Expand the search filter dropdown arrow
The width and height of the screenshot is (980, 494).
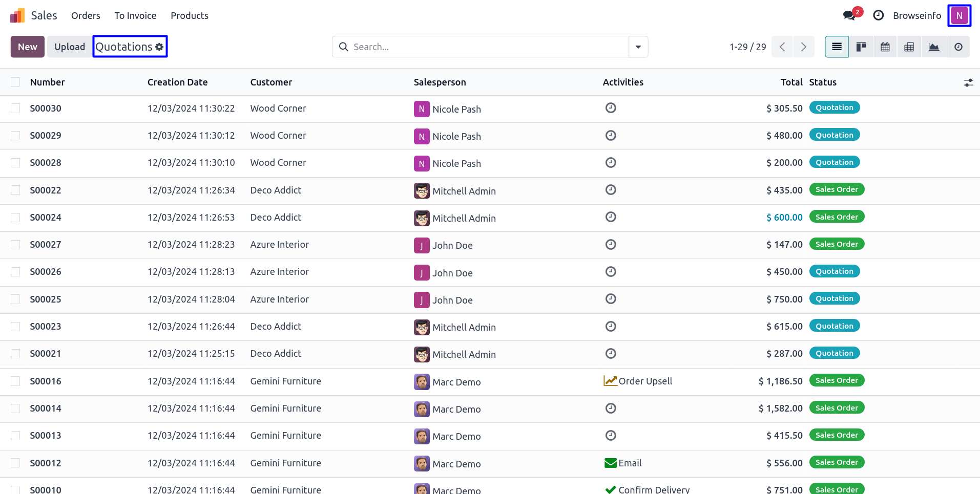coord(638,47)
